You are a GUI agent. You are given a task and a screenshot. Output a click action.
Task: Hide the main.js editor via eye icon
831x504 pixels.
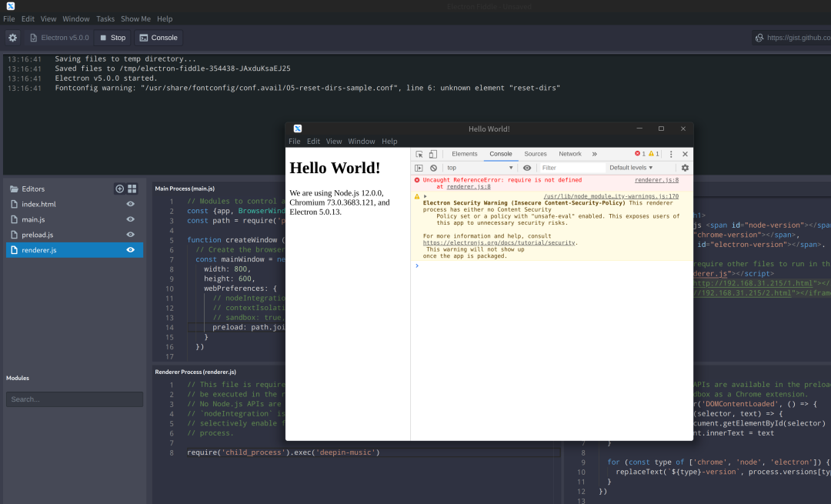click(130, 219)
